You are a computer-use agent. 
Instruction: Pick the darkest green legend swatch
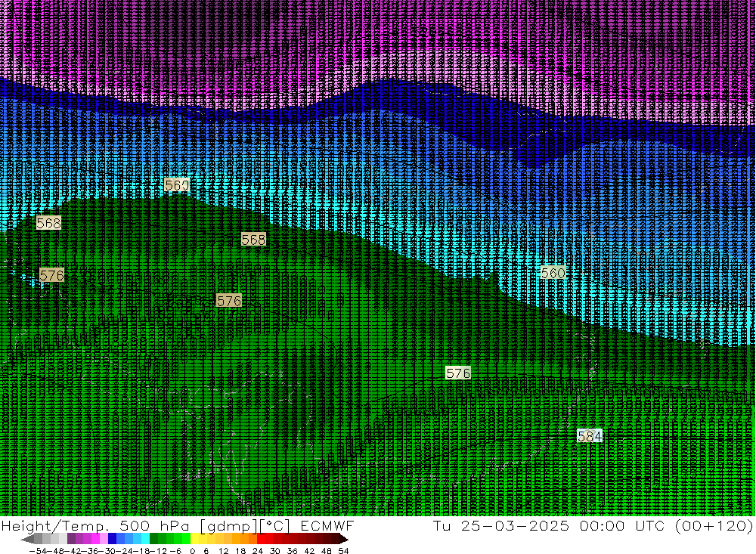coord(153,538)
